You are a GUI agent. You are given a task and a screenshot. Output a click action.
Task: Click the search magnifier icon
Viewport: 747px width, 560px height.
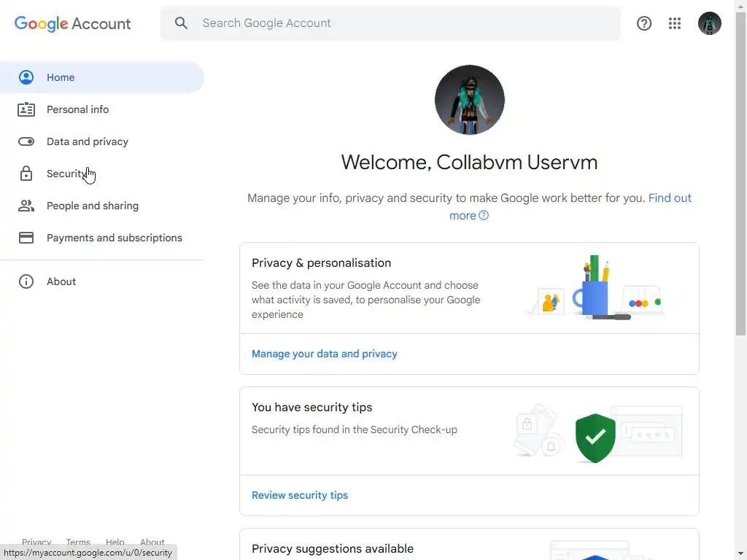tap(182, 23)
